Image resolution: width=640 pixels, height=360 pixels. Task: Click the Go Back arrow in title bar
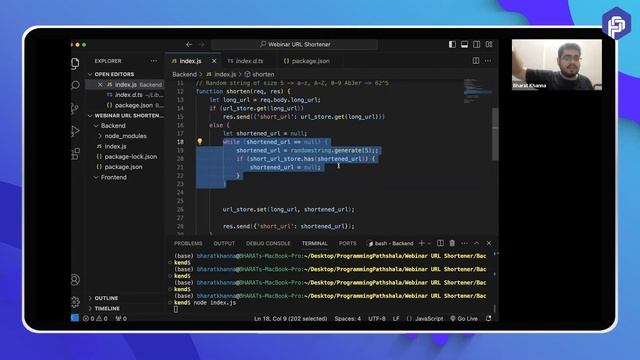(x=189, y=44)
